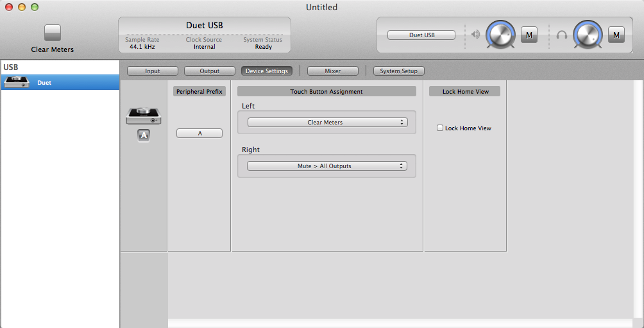Click the Peripheral Prefix header
644x328 pixels.
coord(199,91)
